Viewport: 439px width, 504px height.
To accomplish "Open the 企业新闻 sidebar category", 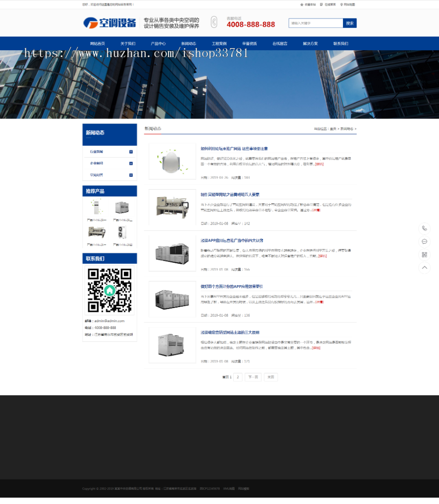I will pos(97,163).
